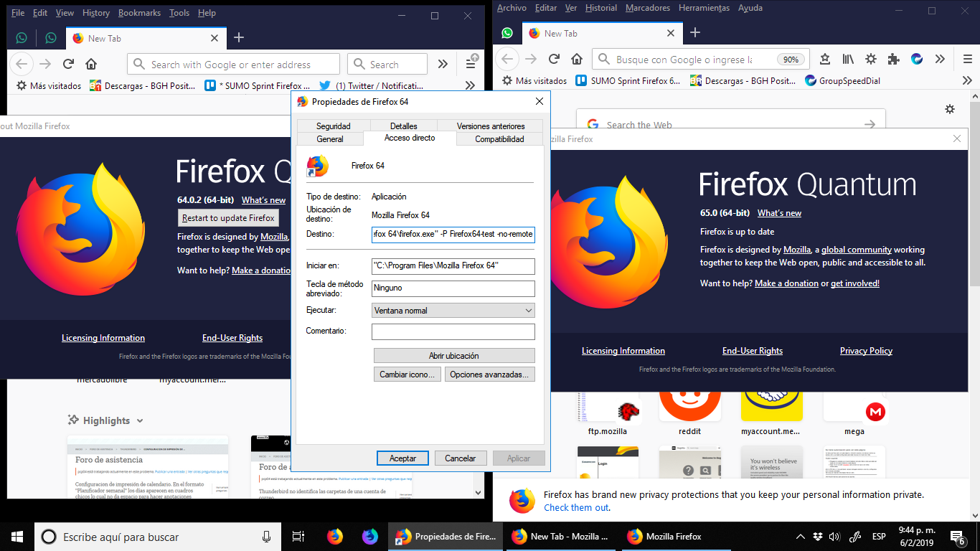980x551 pixels.
Task: Launch blue-purple Firefox pinned taskbar icon
Action: click(370, 536)
